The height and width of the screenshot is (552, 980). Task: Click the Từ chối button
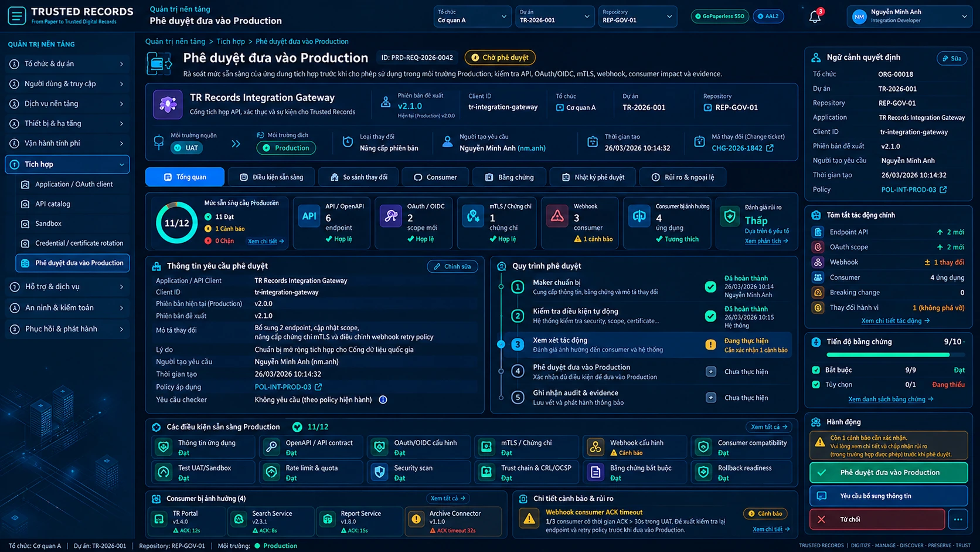877,519
